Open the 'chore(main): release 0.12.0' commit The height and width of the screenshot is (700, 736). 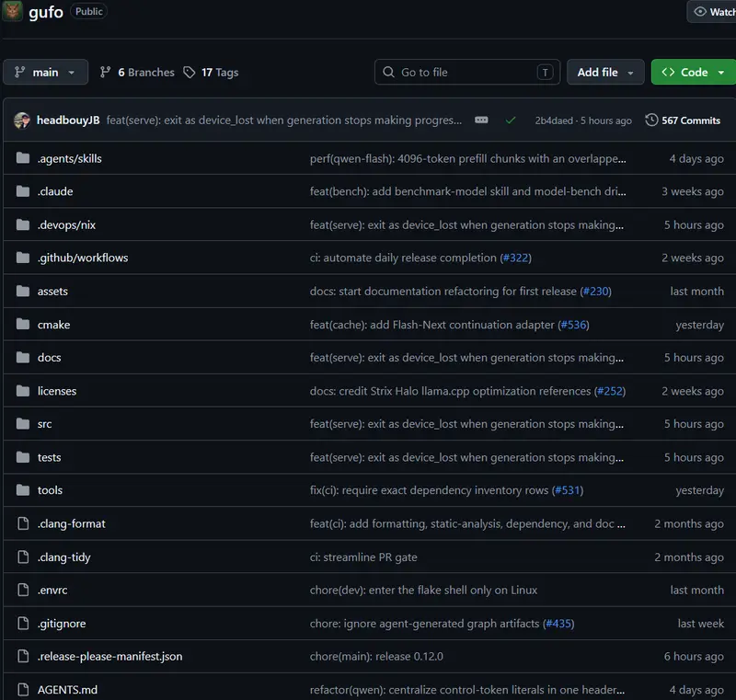coord(376,657)
